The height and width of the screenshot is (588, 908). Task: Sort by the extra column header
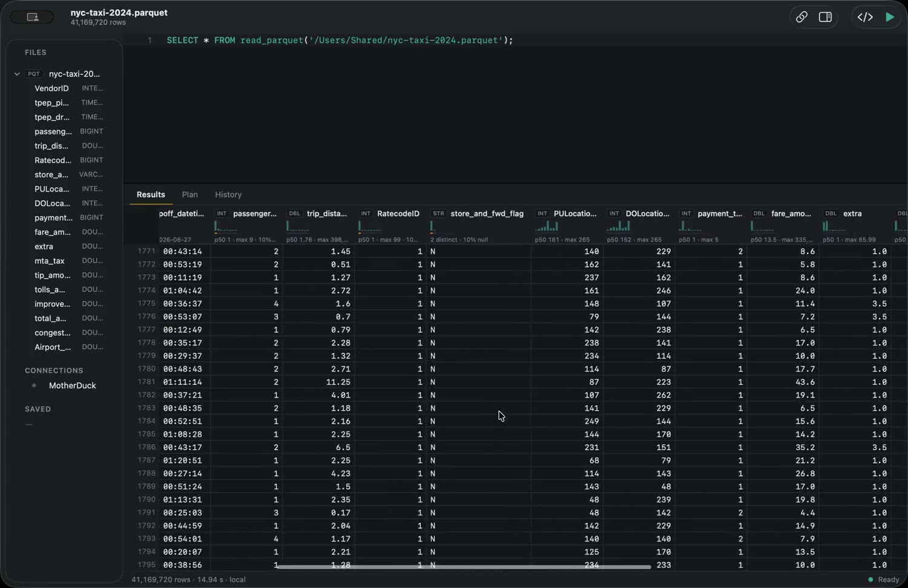(852, 214)
